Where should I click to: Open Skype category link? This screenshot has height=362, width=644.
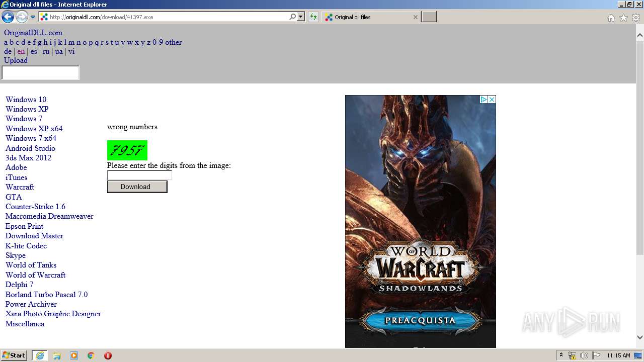16,255
